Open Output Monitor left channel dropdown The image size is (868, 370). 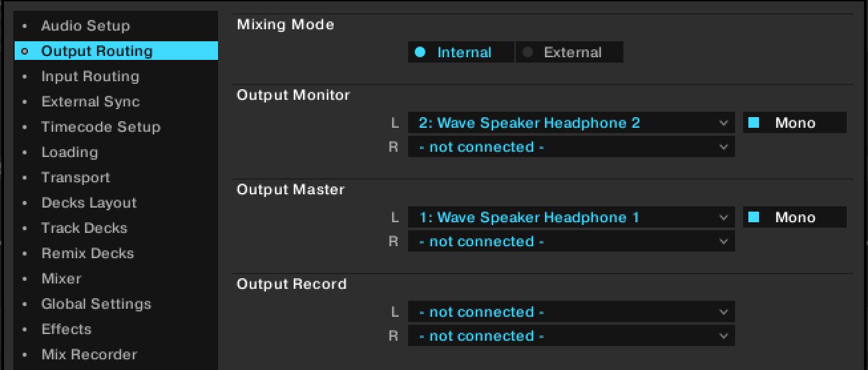point(571,123)
